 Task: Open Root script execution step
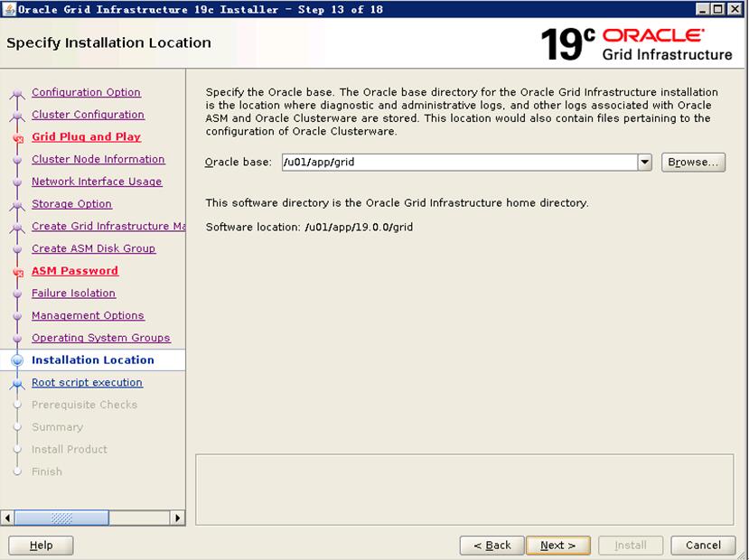point(87,382)
